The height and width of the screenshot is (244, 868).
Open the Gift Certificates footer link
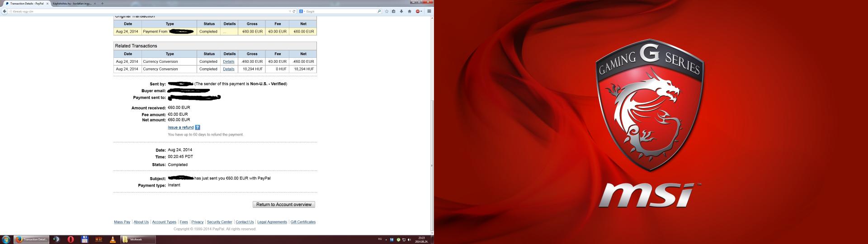click(x=303, y=222)
